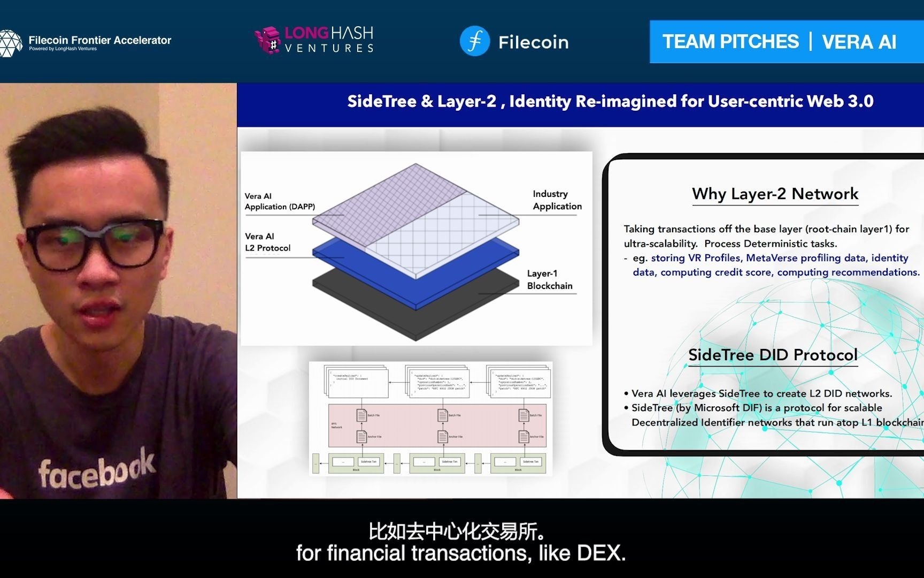The width and height of the screenshot is (924, 578).
Task: Click the 'Industry Application' diagram label
Action: 557,200
